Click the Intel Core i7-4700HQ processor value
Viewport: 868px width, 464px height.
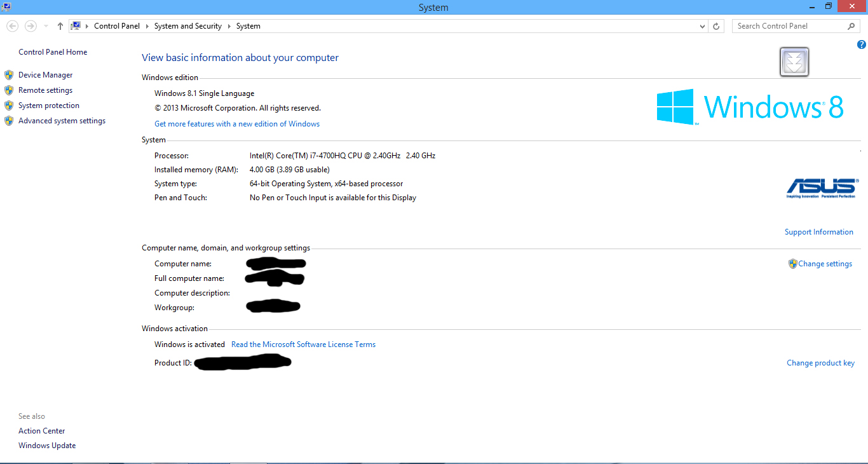pyautogui.click(x=342, y=156)
